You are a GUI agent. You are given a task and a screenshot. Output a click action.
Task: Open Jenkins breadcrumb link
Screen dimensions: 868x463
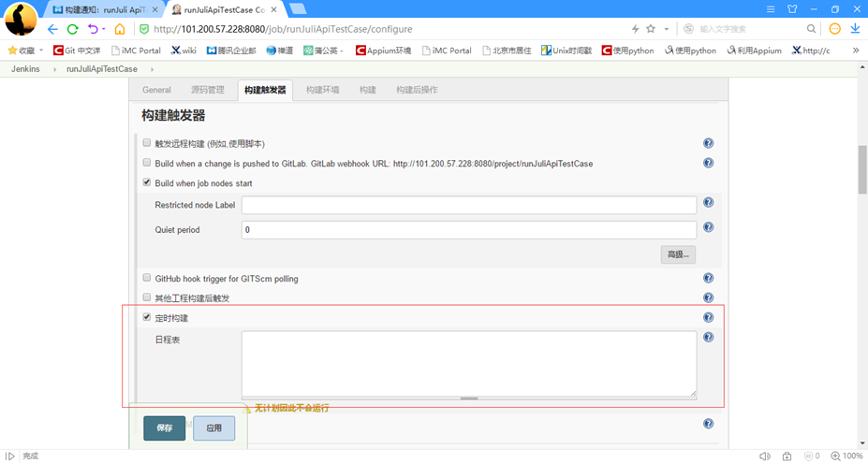pos(25,69)
